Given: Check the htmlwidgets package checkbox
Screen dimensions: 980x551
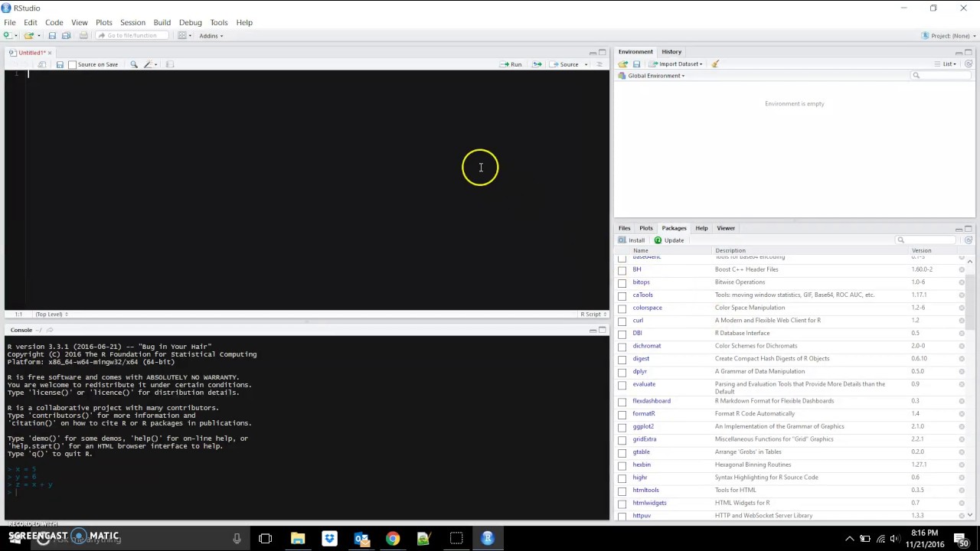Looking at the screenshot, I should 622,504.
